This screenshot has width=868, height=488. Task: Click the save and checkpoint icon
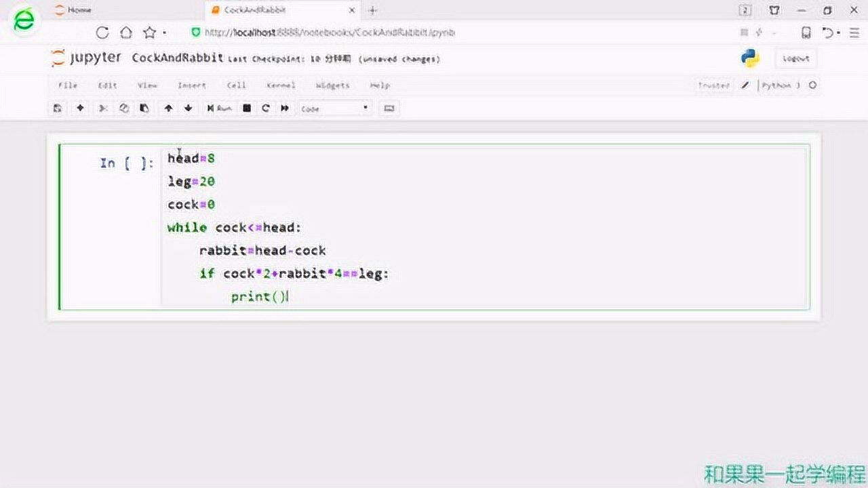pyautogui.click(x=58, y=108)
